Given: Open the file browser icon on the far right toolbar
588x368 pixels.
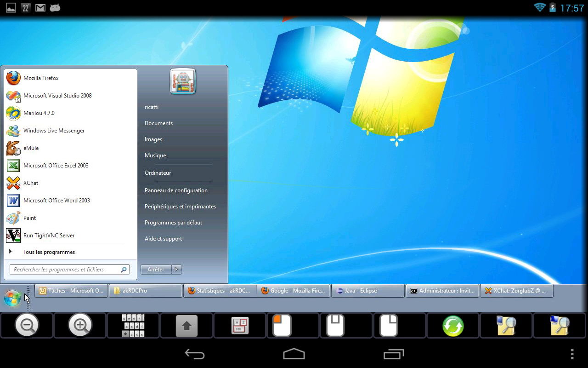Looking at the screenshot, I should coord(560,325).
